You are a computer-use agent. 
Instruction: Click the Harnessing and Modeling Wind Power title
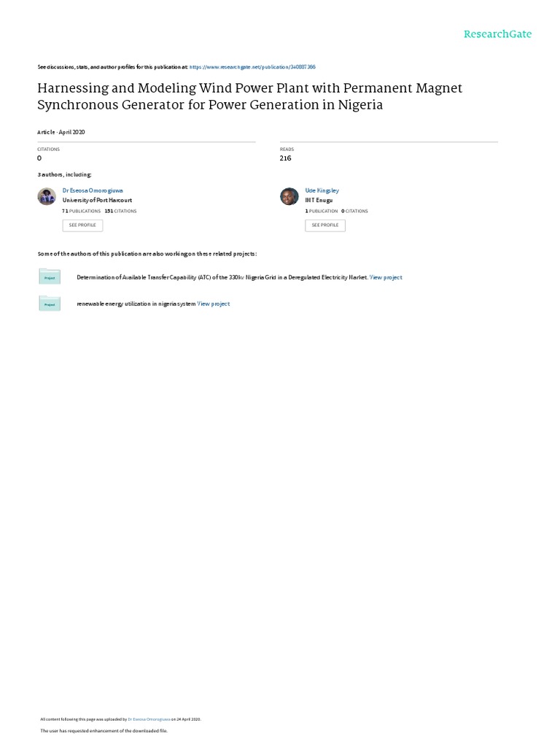249,96
